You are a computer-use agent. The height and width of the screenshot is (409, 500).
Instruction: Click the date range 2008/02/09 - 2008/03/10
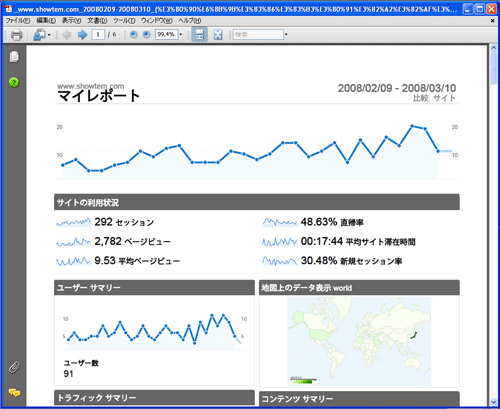[397, 88]
